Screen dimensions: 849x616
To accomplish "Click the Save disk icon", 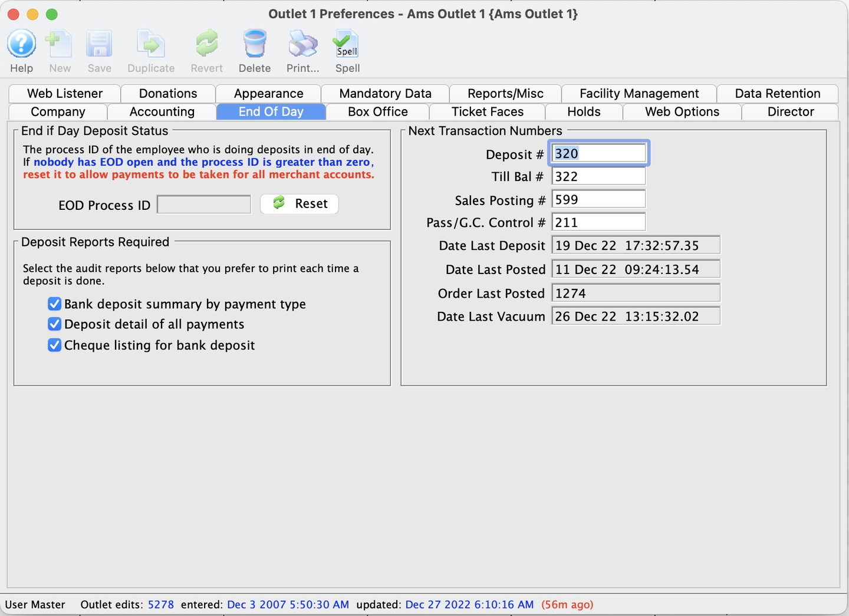I will [99, 44].
